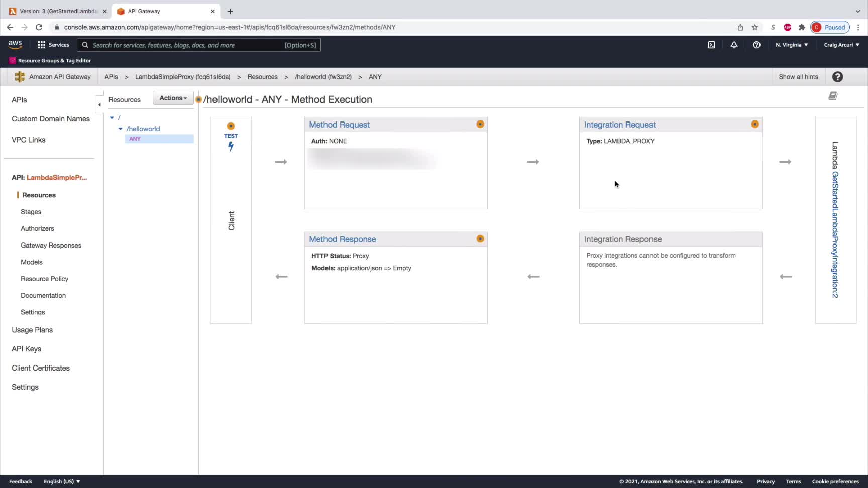Click the orange hint dot above TEST
868x488 pixels.
tap(231, 126)
